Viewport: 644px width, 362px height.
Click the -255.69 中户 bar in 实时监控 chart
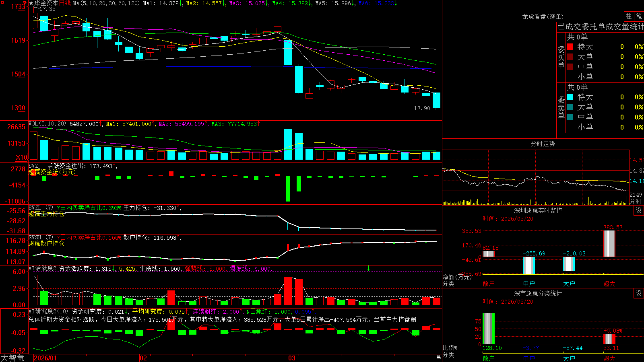[529, 265]
